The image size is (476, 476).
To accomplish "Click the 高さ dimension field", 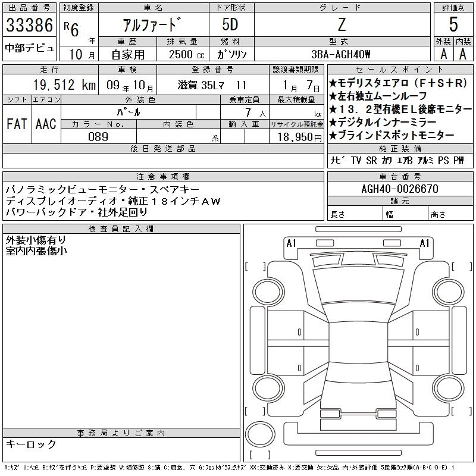I will coord(450,214).
